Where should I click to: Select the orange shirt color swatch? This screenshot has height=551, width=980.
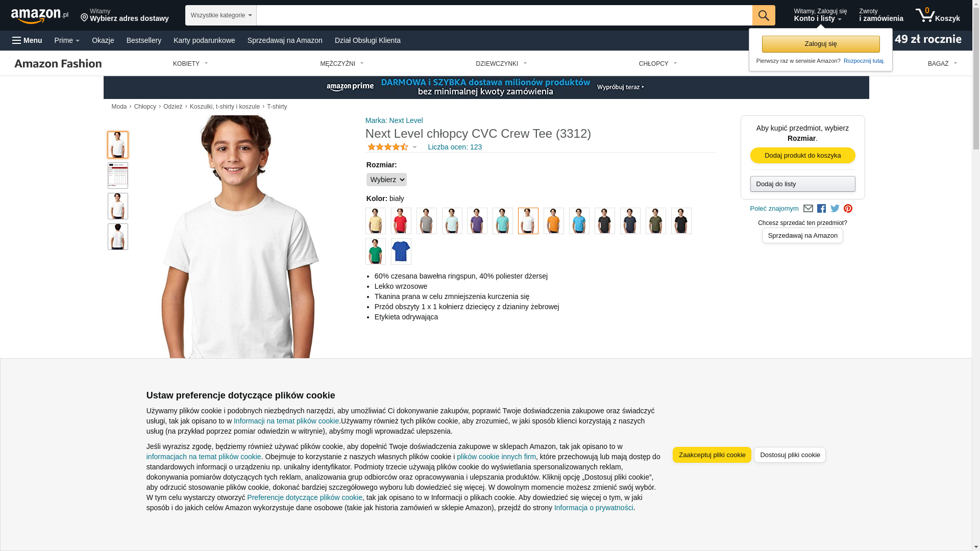coord(553,221)
